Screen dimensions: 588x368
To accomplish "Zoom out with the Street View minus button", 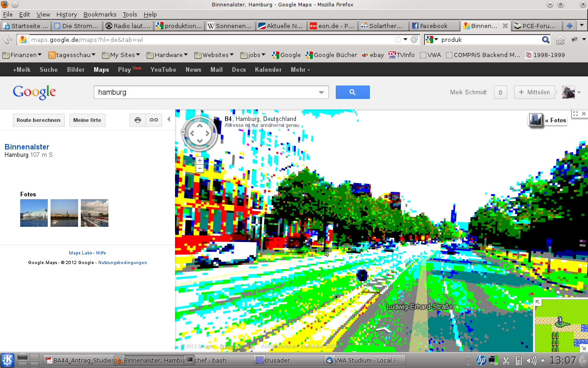I will tap(200, 168).
